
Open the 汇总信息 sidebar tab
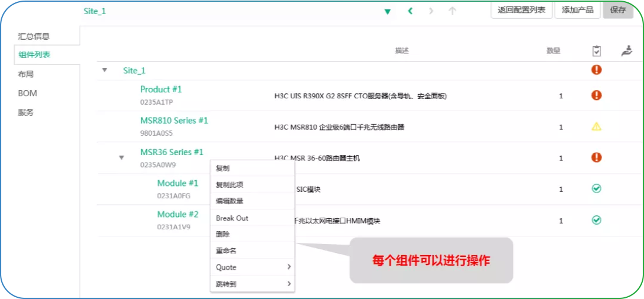[34, 36]
